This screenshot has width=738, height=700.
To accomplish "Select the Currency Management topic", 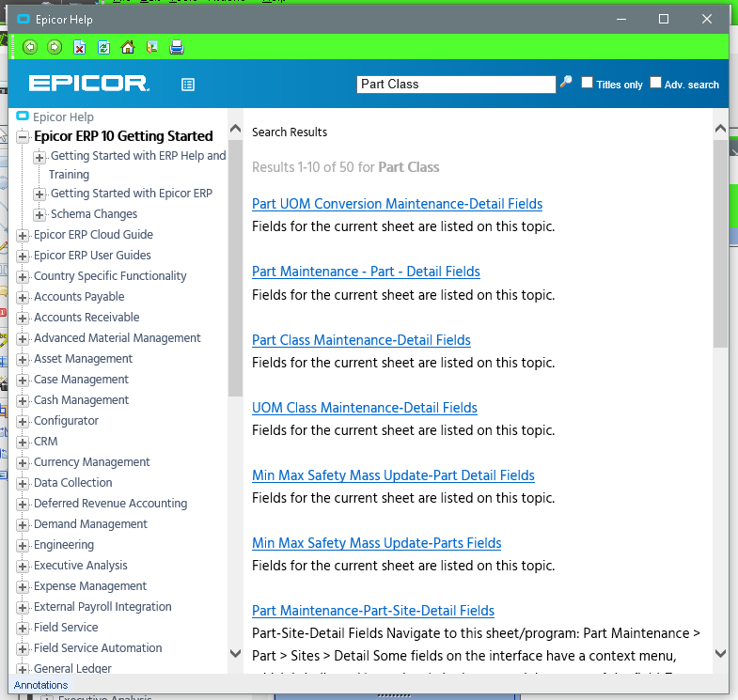I will coord(92,462).
